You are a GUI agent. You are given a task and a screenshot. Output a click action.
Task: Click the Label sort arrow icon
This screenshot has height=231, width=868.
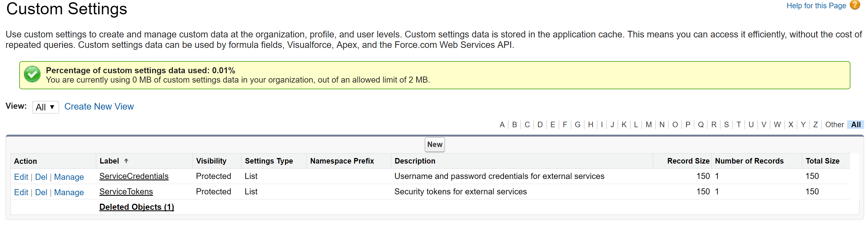[126, 161]
